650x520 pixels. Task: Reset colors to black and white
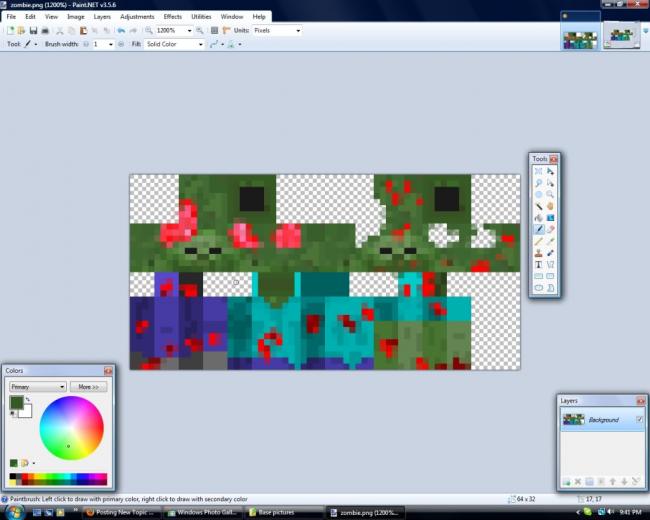tap(12, 413)
